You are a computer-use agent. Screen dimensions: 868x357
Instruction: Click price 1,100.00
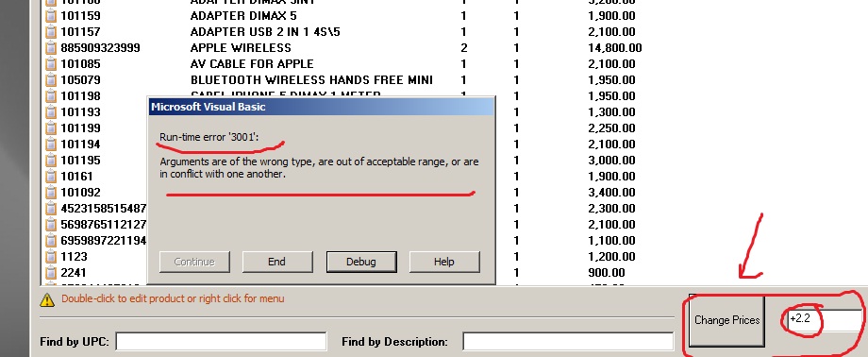pos(611,241)
